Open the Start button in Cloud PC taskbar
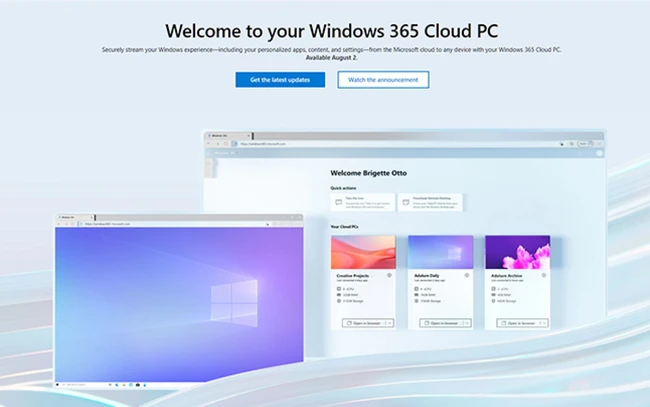The width and height of the screenshot is (650, 407). (x=57, y=385)
